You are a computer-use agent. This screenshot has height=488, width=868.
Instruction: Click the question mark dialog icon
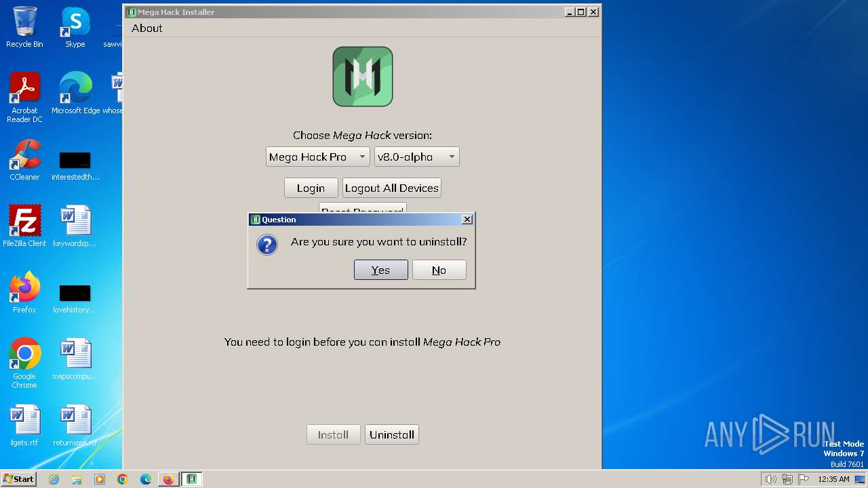(x=267, y=245)
